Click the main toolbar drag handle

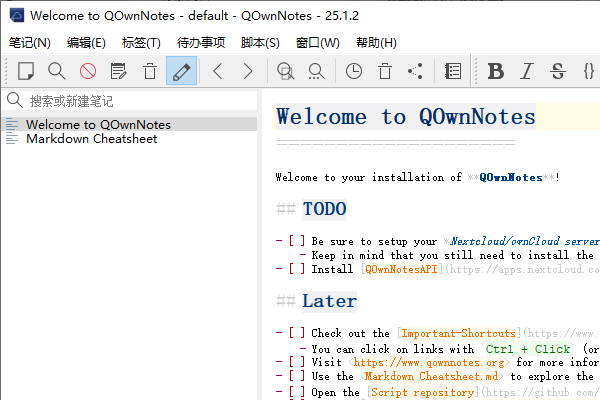[6, 71]
